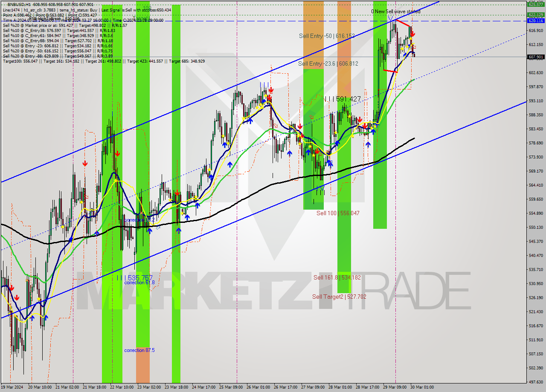Click the 593.110 price axis value
Image resolution: width=546 pixels, height=392 pixels.
536,101
